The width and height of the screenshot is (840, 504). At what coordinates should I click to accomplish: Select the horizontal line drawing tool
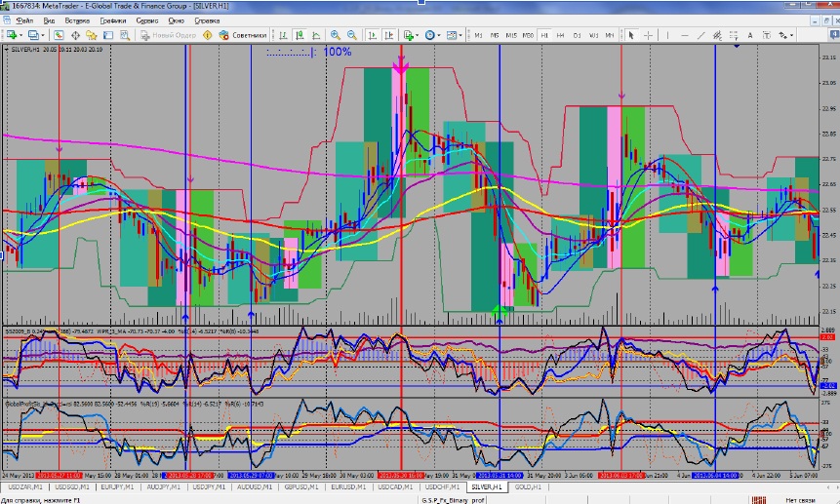[x=684, y=35]
